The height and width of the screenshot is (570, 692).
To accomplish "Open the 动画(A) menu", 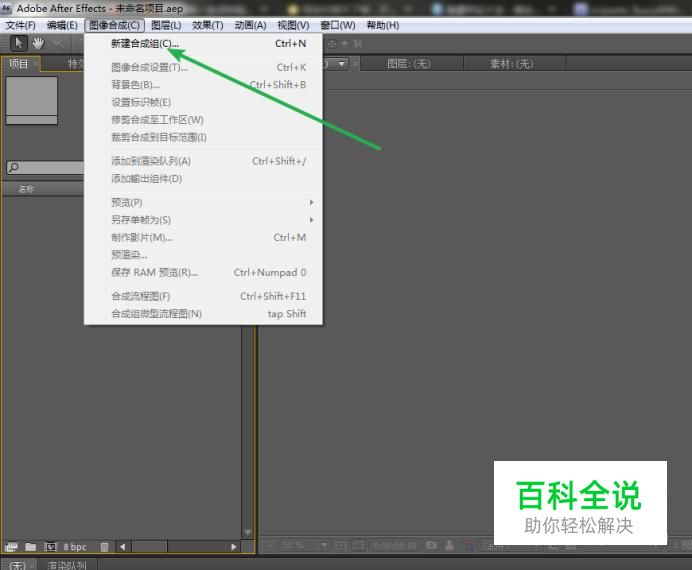I will click(250, 26).
